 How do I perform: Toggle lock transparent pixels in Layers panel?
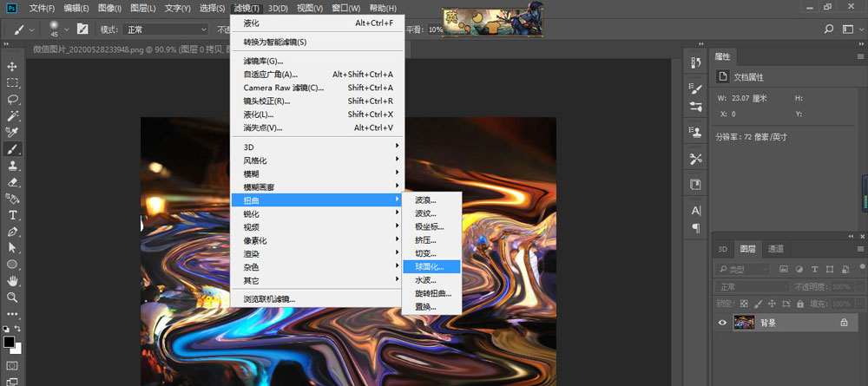pos(744,304)
